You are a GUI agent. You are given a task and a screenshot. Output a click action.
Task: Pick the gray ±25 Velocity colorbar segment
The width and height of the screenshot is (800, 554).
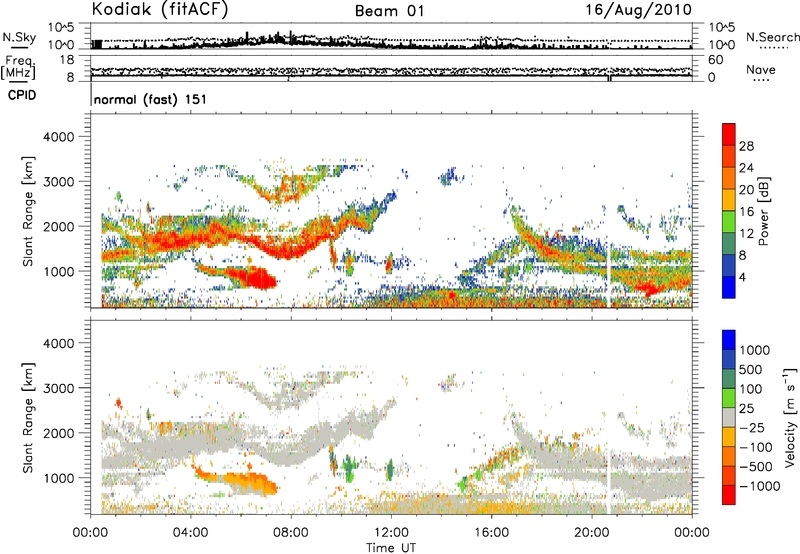pos(729,417)
